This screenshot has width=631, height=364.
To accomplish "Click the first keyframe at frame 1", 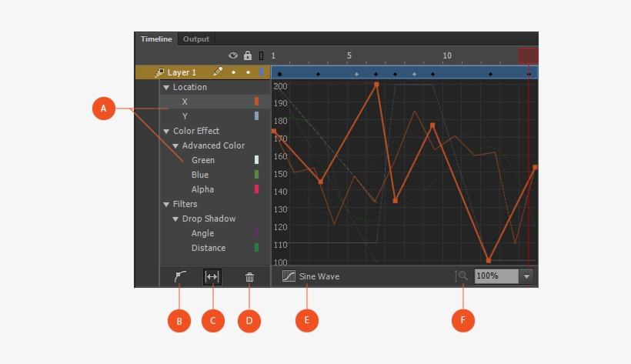I will pos(279,74).
